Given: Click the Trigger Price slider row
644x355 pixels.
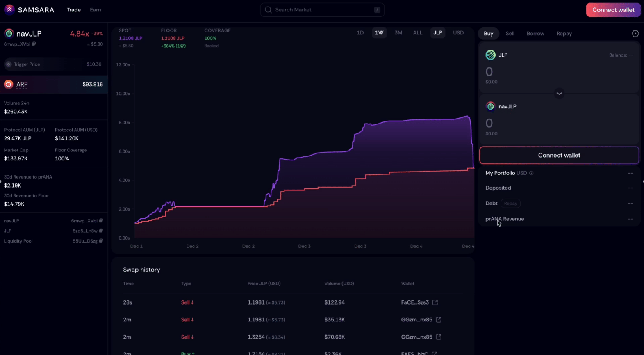Looking at the screenshot, I should [x=53, y=64].
